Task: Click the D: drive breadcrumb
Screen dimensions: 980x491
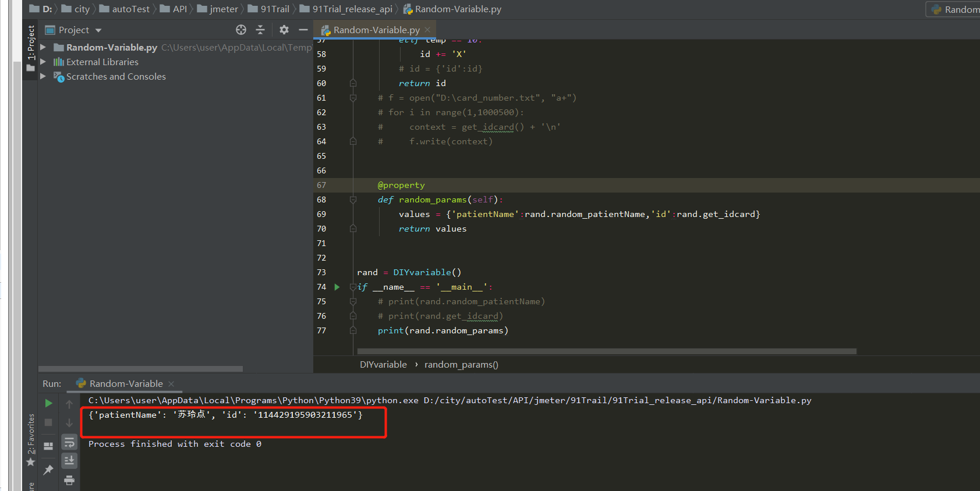Action: [41, 9]
